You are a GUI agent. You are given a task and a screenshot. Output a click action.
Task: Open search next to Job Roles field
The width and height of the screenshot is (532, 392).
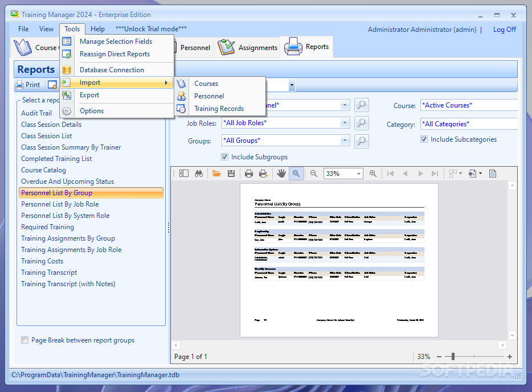click(x=362, y=123)
